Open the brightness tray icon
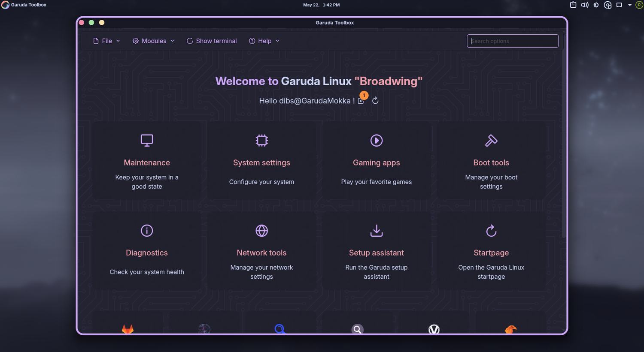This screenshot has width=644, height=352. (x=596, y=5)
